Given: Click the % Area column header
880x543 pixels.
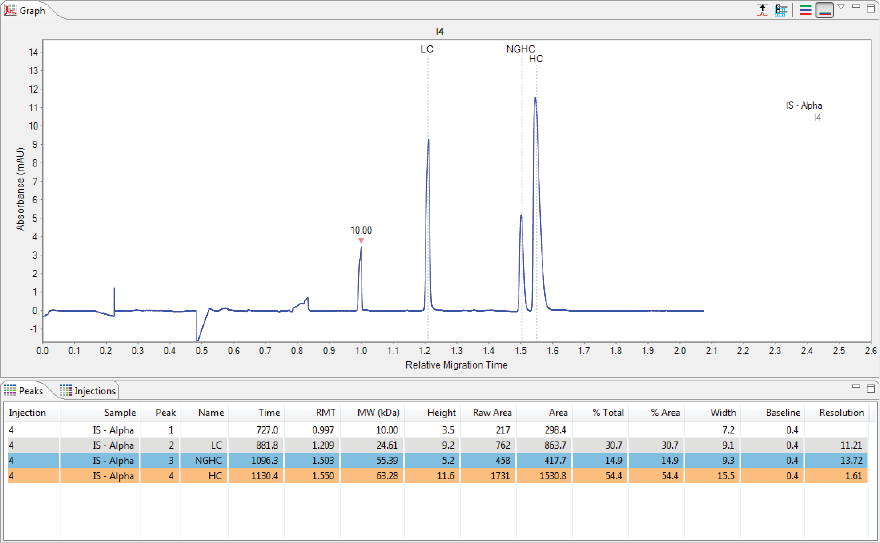Looking at the screenshot, I should pyautogui.click(x=665, y=413).
